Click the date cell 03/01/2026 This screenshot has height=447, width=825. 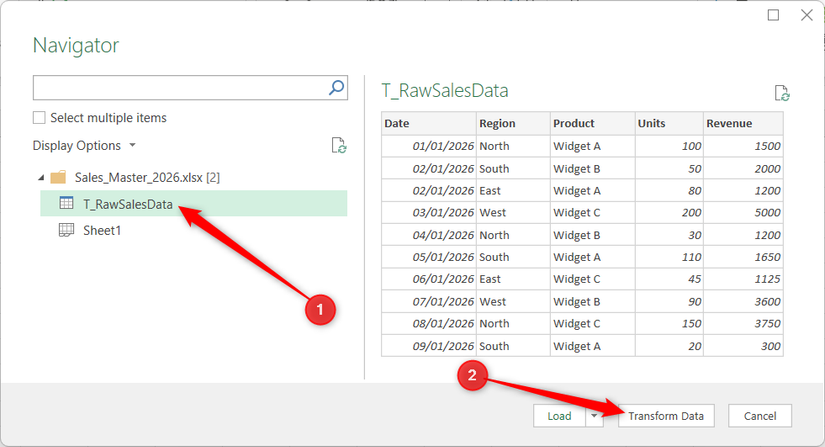coord(429,212)
